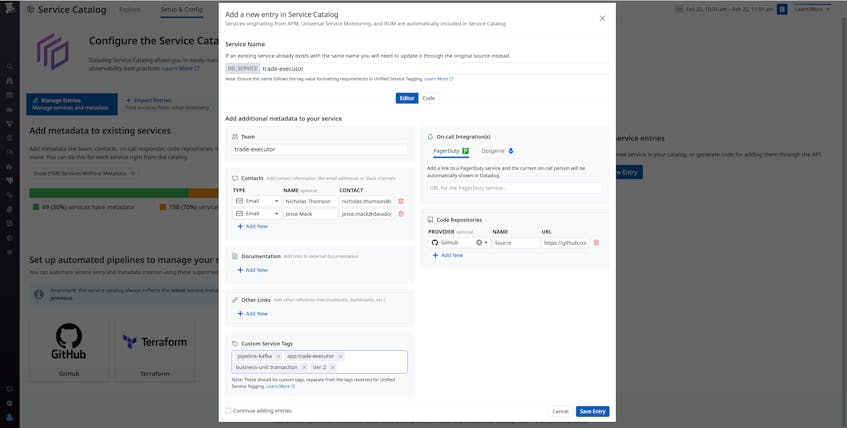Image resolution: width=847 pixels, height=428 pixels.
Task: Open the Learn More dropdown in the header
Action: 812,9
